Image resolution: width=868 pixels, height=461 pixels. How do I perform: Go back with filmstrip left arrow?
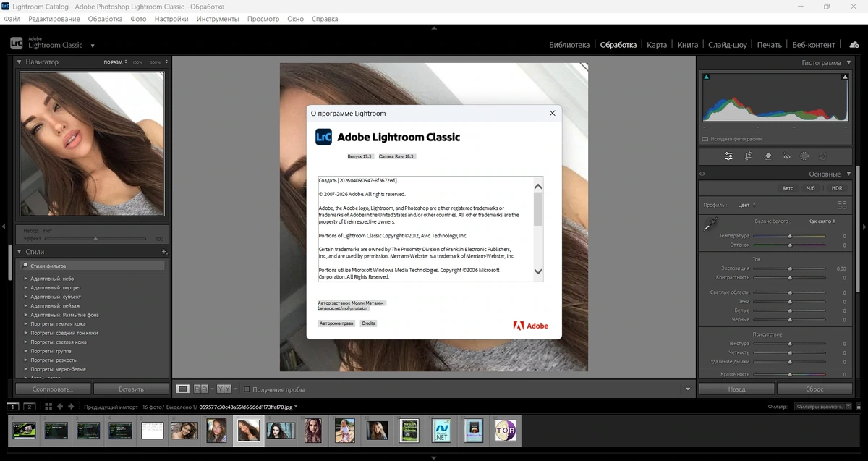[x=60, y=407]
